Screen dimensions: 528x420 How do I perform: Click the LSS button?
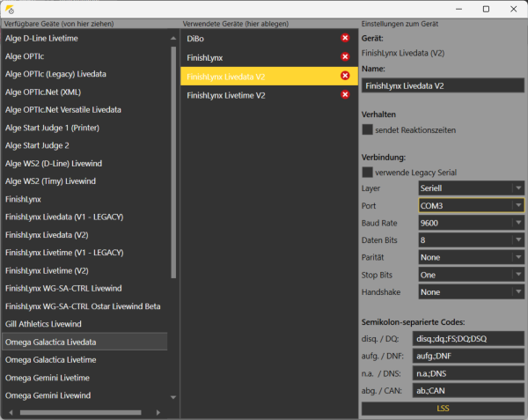click(x=443, y=409)
